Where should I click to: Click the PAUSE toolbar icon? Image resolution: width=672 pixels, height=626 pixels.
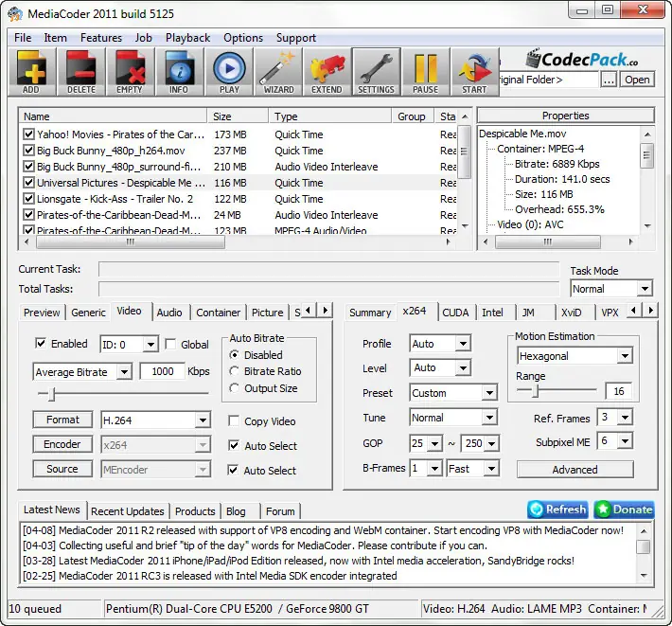426,72
